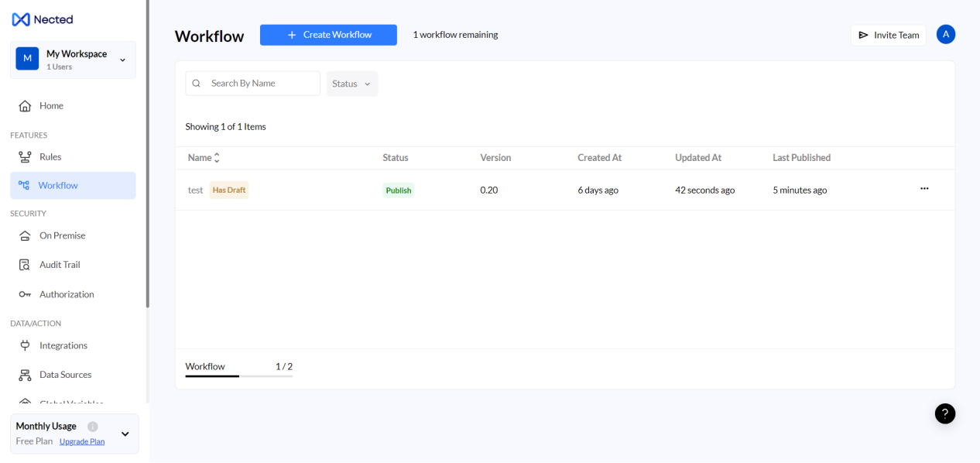Viewport: 980px width, 463px height.
Task: Click the '6 days ago' cell
Action: pyautogui.click(x=598, y=190)
